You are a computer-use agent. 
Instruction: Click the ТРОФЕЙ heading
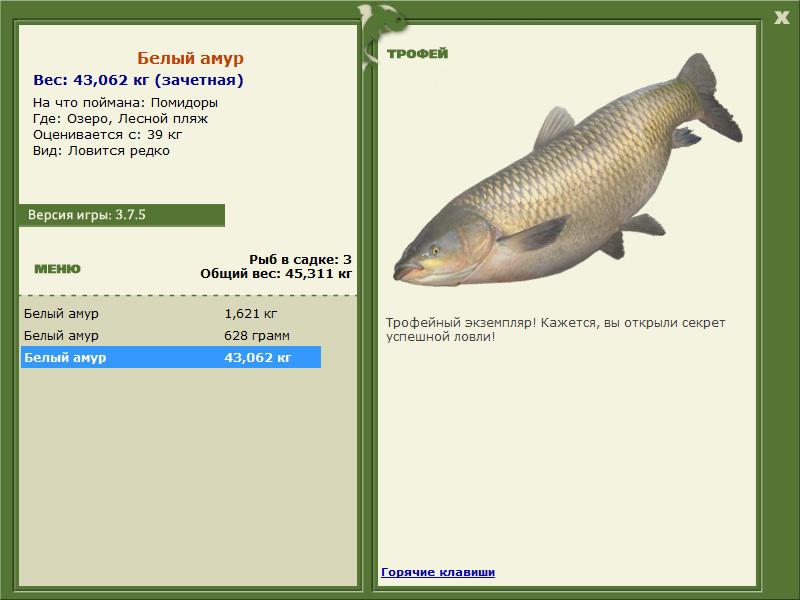click(417, 54)
